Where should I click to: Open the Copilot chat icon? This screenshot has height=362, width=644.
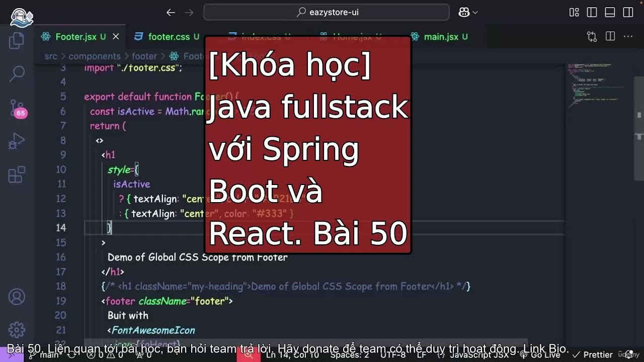coord(464,13)
